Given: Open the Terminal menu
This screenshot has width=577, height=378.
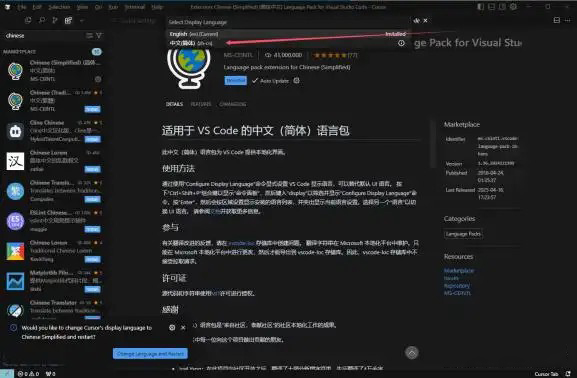Looking at the screenshot, I should pyautogui.click(x=135, y=7).
